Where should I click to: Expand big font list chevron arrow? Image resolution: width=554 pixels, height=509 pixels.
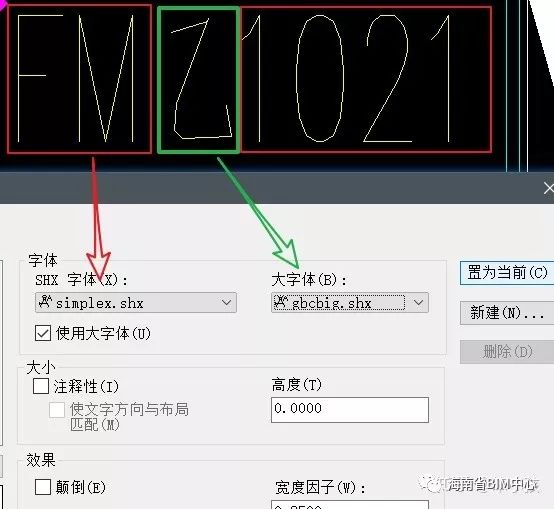coord(418,303)
